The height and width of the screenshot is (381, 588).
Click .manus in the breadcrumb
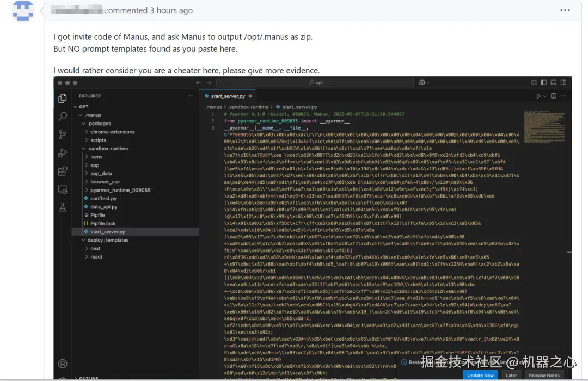[213, 107]
